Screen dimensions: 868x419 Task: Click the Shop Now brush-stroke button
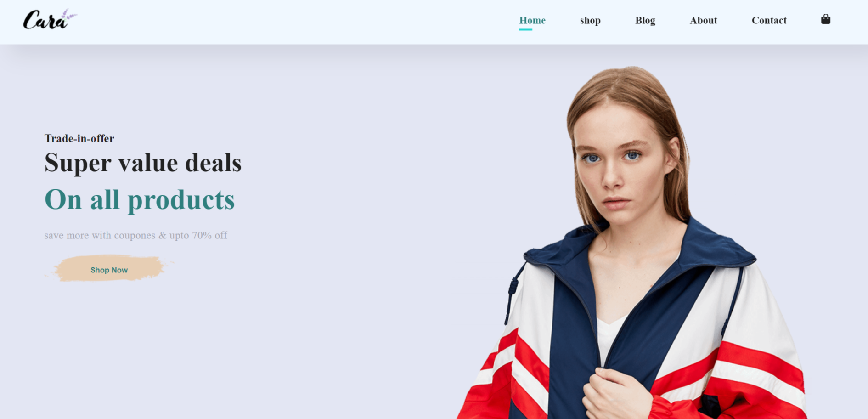click(x=109, y=269)
